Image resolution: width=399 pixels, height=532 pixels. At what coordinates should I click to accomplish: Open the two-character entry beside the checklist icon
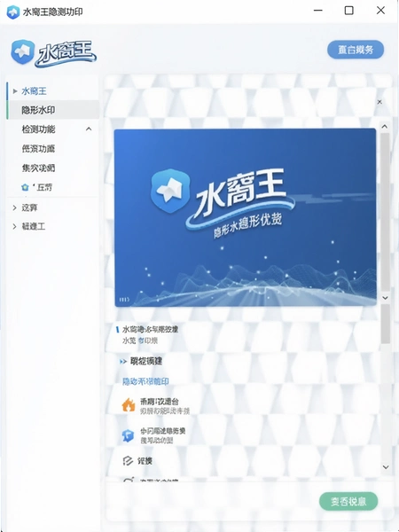click(x=145, y=461)
